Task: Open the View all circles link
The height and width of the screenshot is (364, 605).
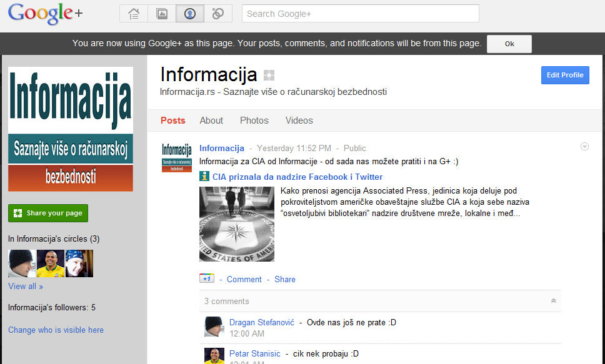Action: click(x=26, y=286)
